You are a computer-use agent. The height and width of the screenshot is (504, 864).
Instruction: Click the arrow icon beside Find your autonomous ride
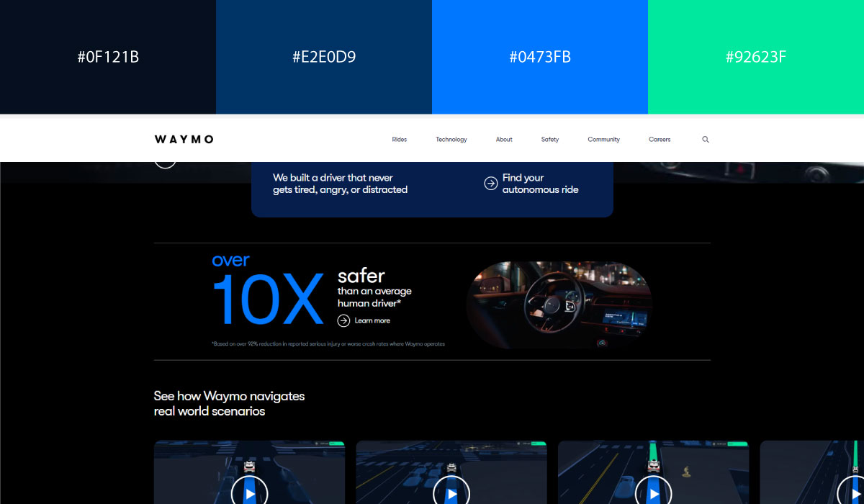coord(490,184)
